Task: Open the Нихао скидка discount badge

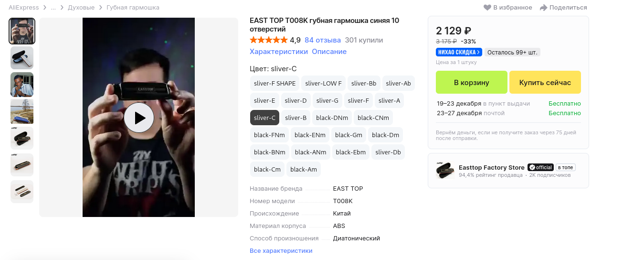Action: pyautogui.click(x=459, y=52)
